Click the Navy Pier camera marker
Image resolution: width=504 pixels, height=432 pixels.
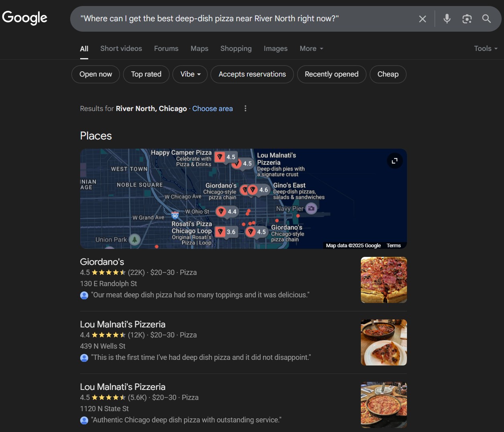click(311, 208)
